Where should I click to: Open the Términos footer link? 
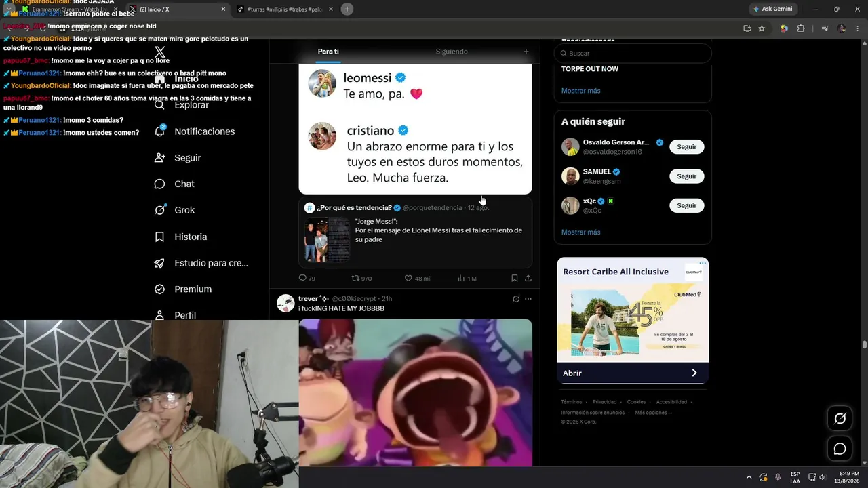(572, 402)
